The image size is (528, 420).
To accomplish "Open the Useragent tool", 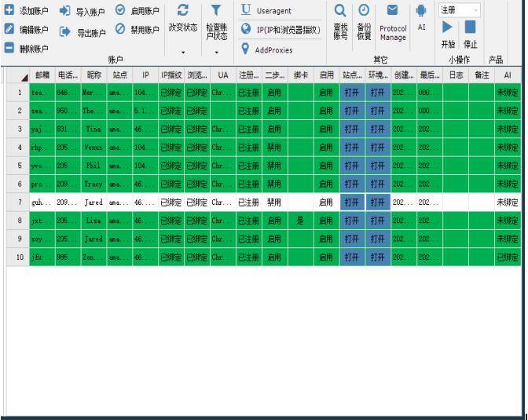I will (x=266, y=10).
